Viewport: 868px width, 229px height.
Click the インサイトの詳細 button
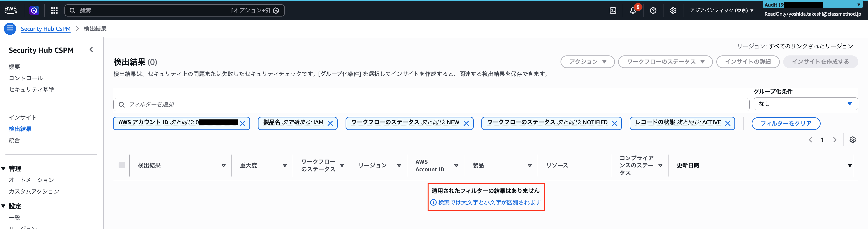[x=748, y=62]
